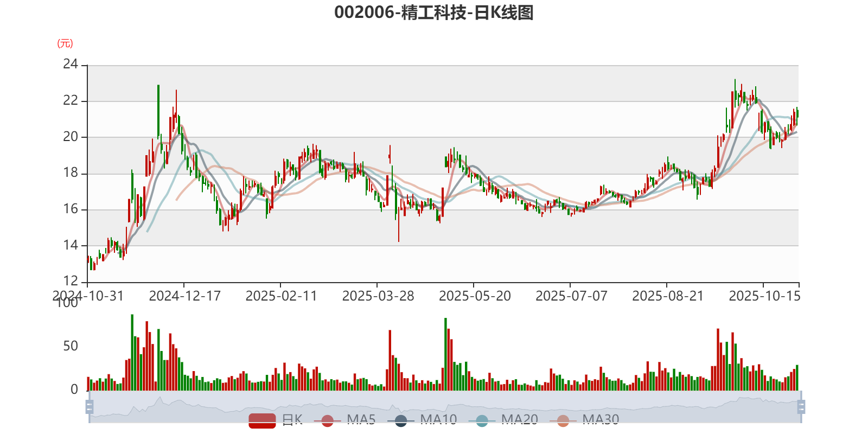The width and height of the screenshot is (868, 434).
Task: Click the chart title 002006-精工科技-日K线图
Action: (434, 12)
